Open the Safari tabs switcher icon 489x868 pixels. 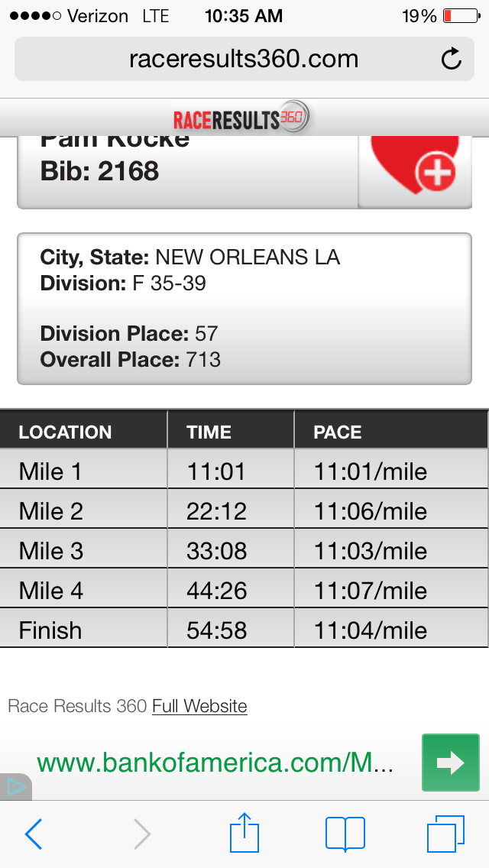point(445,833)
